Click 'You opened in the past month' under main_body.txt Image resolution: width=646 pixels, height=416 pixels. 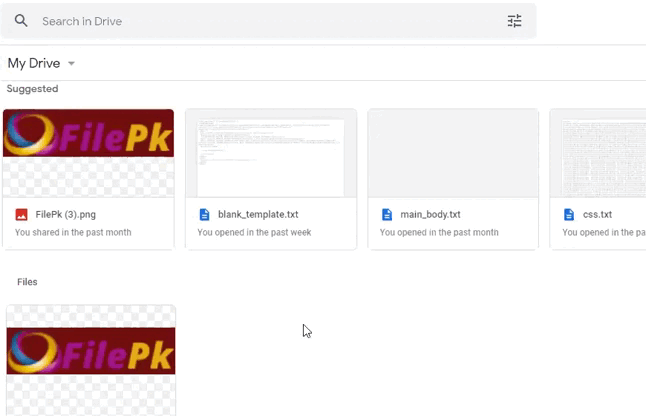click(x=439, y=232)
